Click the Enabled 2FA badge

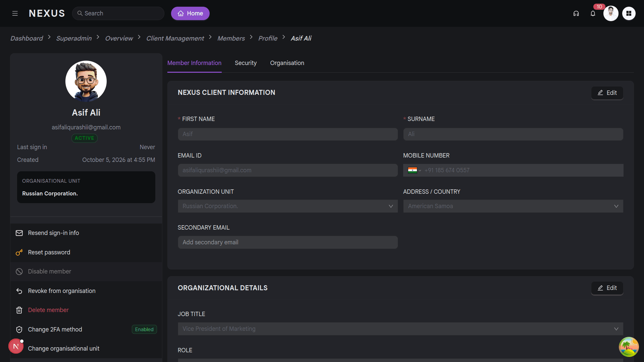[x=144, y=329]
